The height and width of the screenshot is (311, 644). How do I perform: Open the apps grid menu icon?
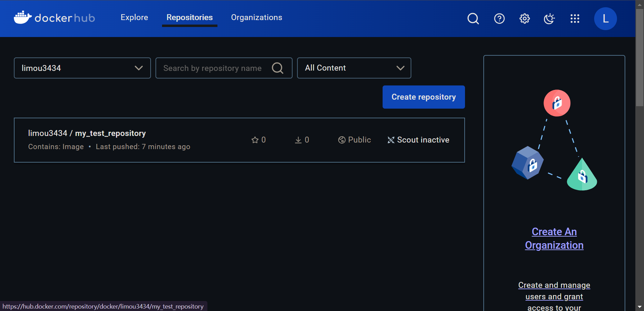point(575,19)
